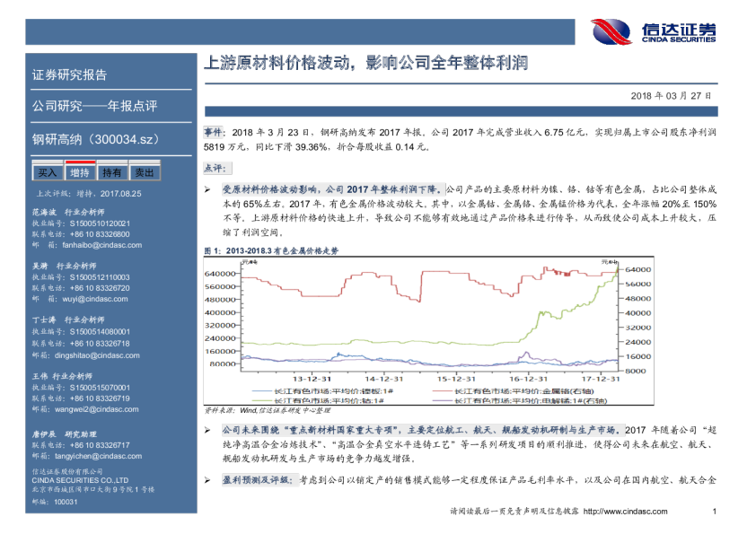Select the 持有 rating box
The image size is (756, 534).
coord(112,172)
